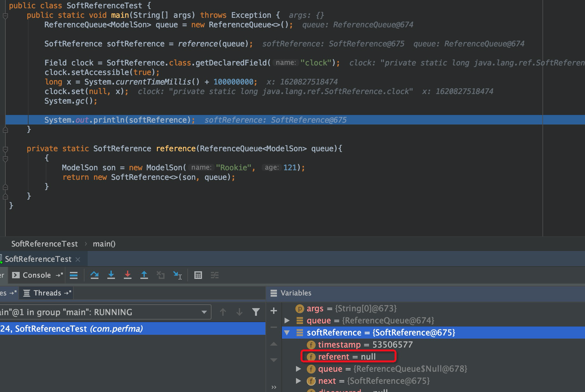Click the Step Into debugger icon
The height and width of the screenshot is (392, 585).
coord(111,275)
